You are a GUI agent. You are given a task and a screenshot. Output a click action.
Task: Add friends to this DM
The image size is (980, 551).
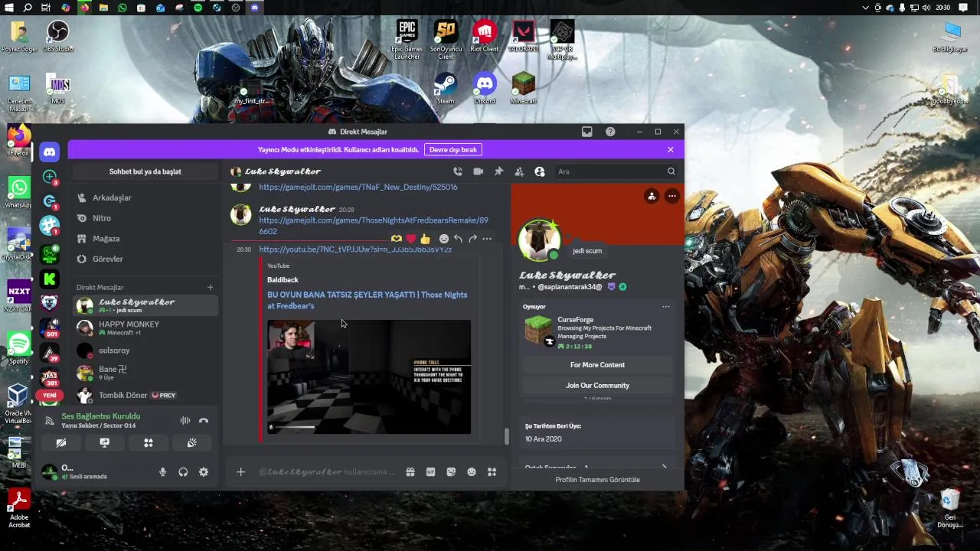coord(519,171)
